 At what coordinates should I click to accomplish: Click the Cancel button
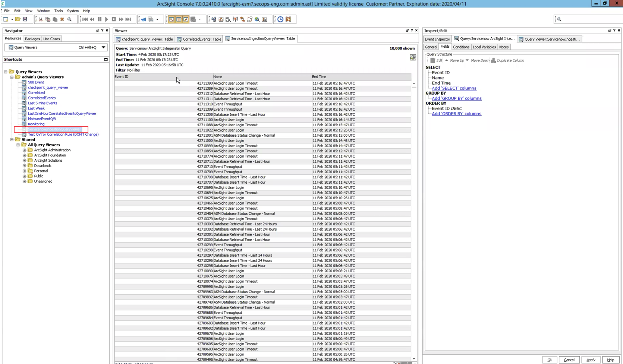569,360
